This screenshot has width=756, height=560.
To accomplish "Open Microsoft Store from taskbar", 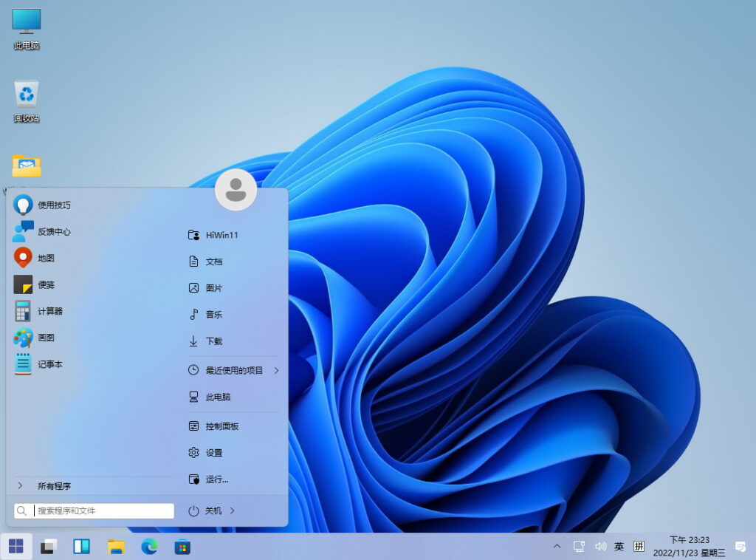I will click(x=183, y=547).
